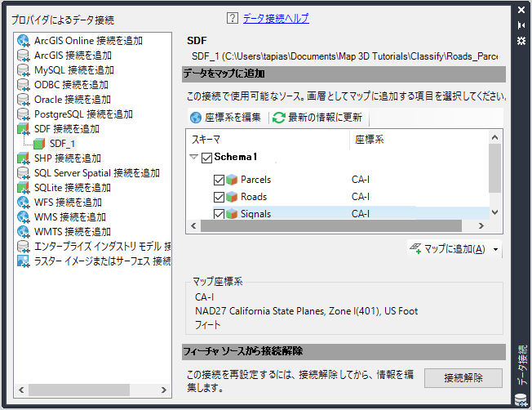Select Oracle 接続を追加 item
The width and height of the screenshot is (532, 410).
click(x=73, y=99)
